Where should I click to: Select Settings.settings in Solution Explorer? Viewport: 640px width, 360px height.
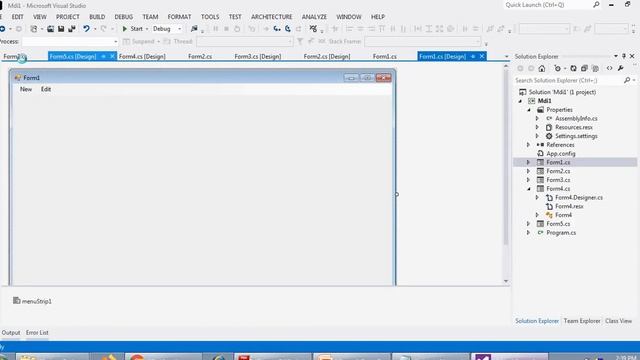pyautogui.click(x=576, y=136)
